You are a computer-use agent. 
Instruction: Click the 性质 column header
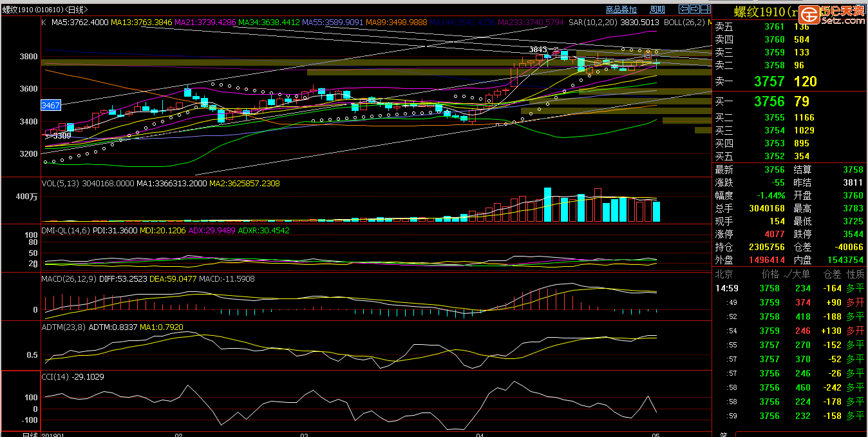(x=855, y=274)
